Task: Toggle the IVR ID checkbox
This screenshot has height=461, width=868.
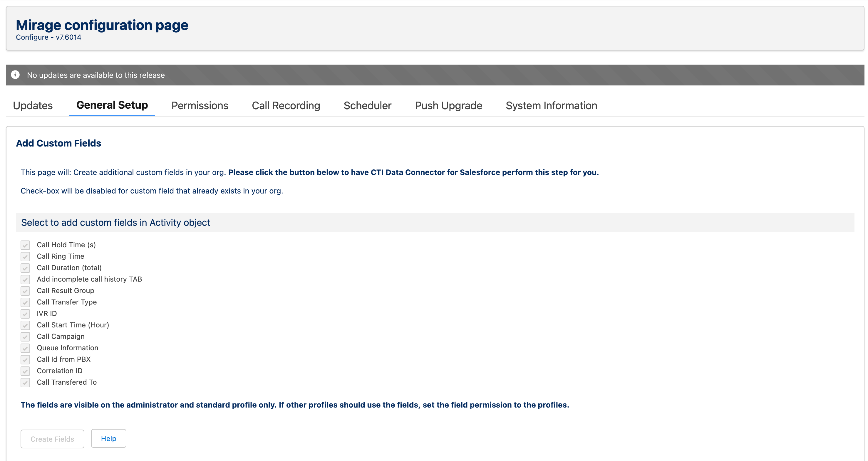Action: (25, 314)
